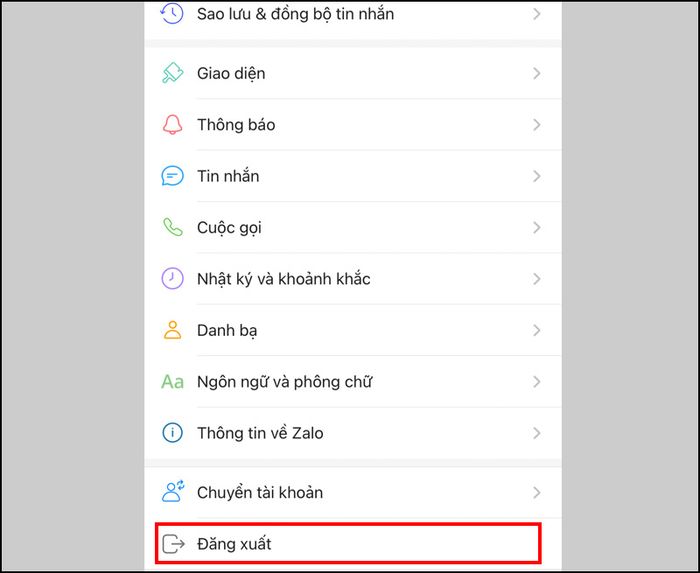Tap the green Aa font icon

[x=172, y=382]
